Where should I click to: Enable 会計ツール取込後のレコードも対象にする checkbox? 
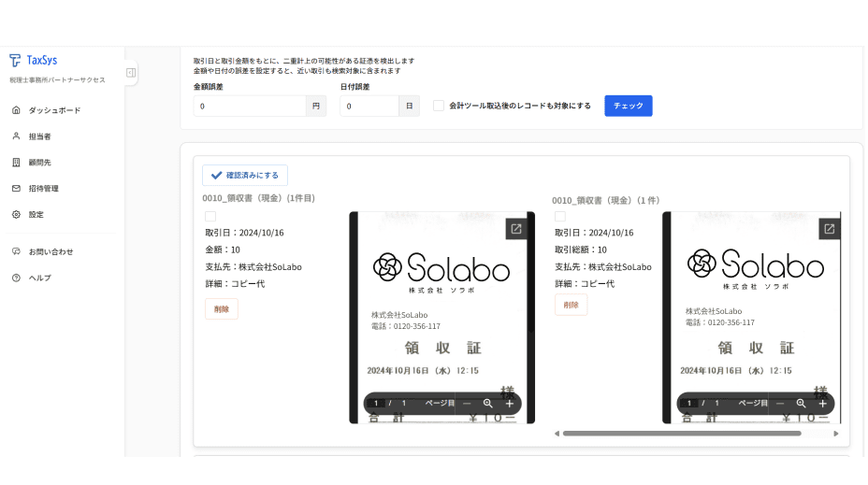pos(439,106)
